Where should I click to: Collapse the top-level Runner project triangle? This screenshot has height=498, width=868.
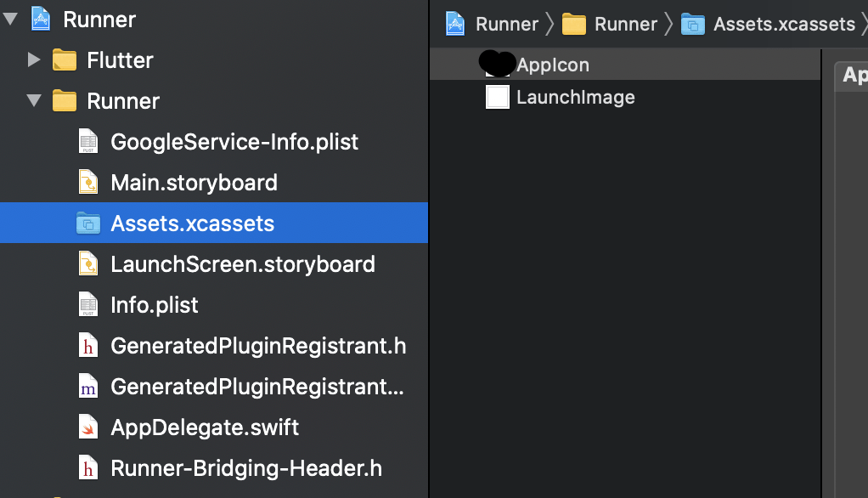[x=10, y=19]
